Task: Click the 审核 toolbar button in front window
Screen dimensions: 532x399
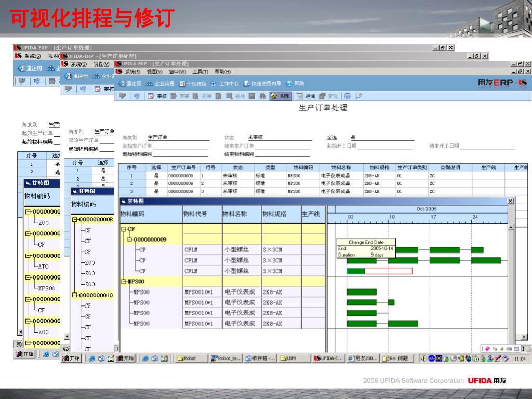Action: tap(158, 96)
